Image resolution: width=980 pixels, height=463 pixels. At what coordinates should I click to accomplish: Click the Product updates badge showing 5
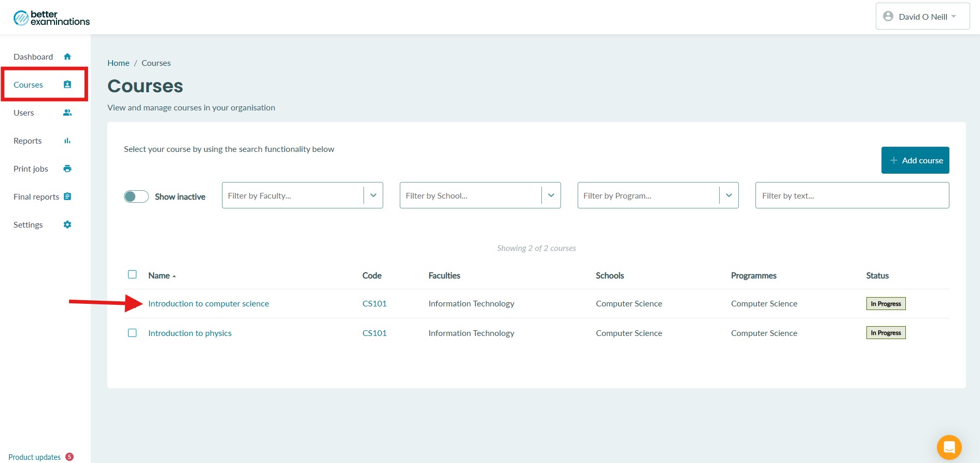tap(69, 457)
